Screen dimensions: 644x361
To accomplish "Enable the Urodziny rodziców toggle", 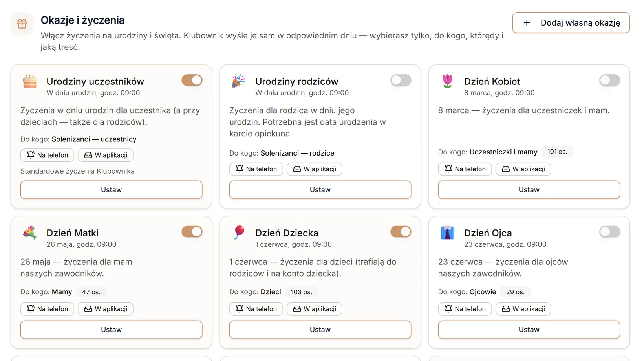I will click(x=401, y=80).
